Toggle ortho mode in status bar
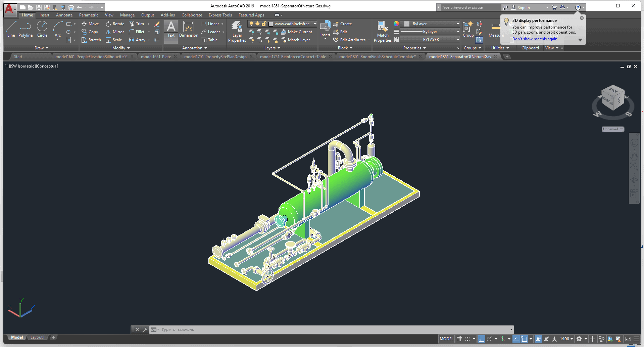This screenshot has width=644, height=347. click(x=481, y=339)
